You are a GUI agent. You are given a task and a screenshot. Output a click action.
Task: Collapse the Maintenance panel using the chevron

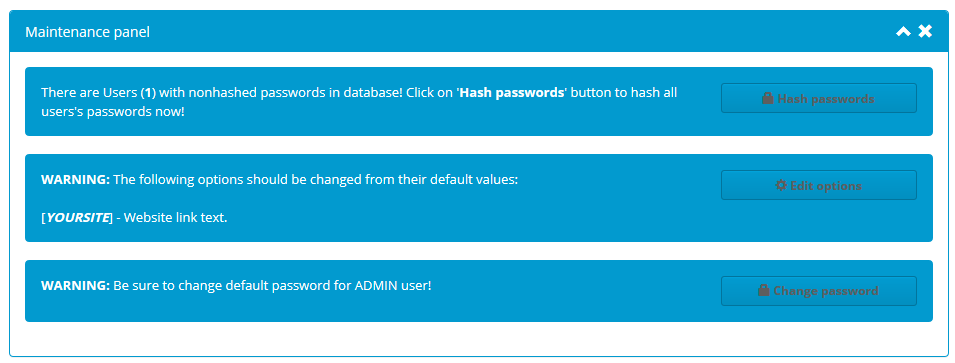point(903,31)
